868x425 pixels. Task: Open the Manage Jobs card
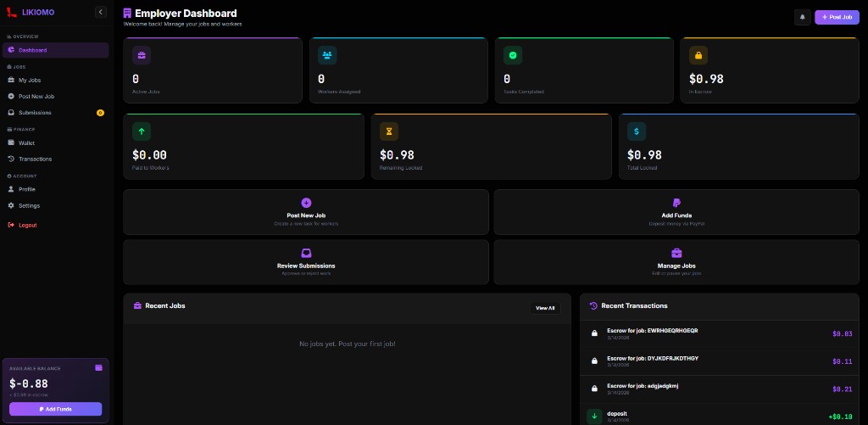676,262
